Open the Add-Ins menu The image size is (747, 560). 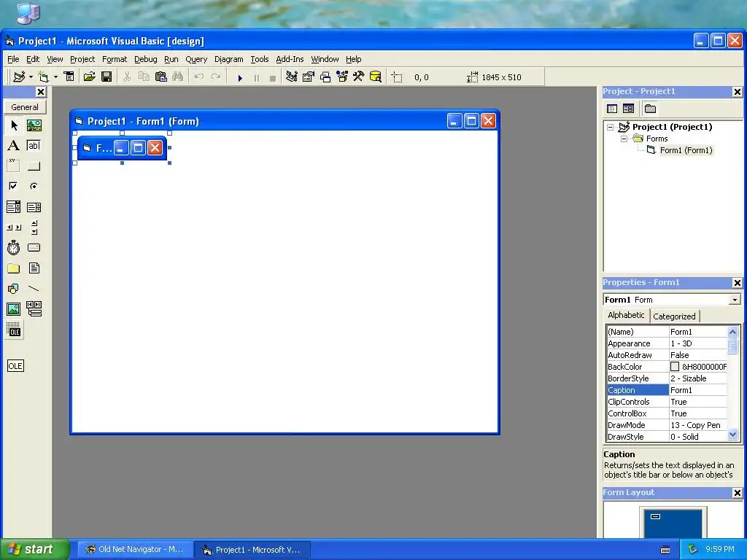point(290,59)
